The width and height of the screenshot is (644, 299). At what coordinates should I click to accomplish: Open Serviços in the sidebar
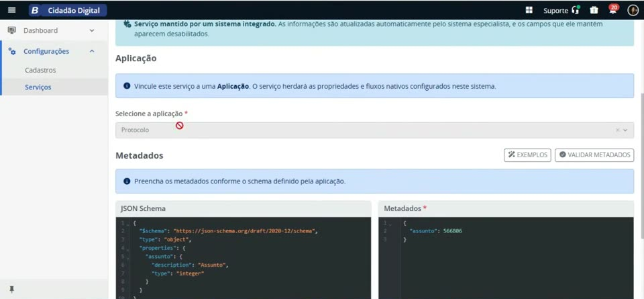[x=38, y=87]
